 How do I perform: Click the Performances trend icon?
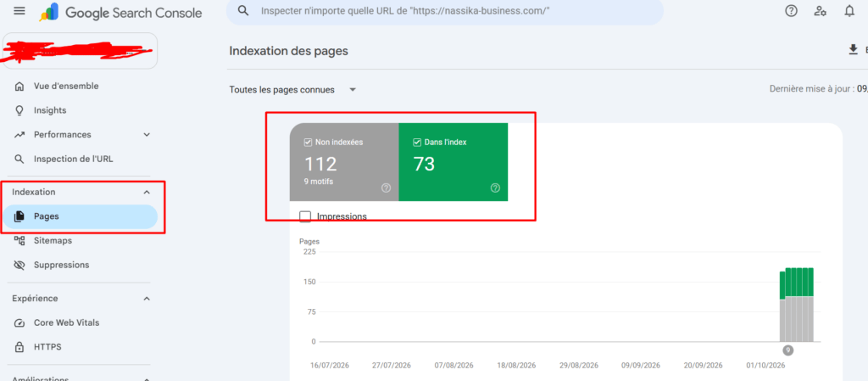click(x=19, y=135)
